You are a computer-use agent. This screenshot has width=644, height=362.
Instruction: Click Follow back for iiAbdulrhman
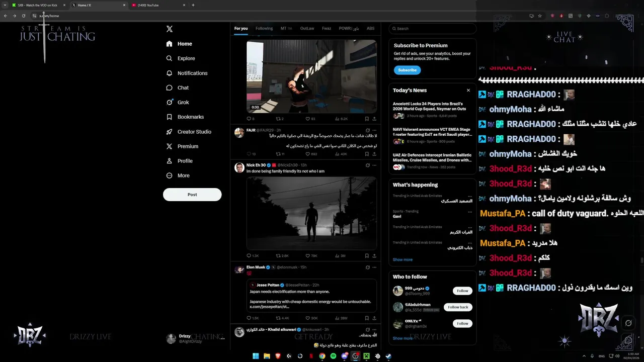point(458,307)
